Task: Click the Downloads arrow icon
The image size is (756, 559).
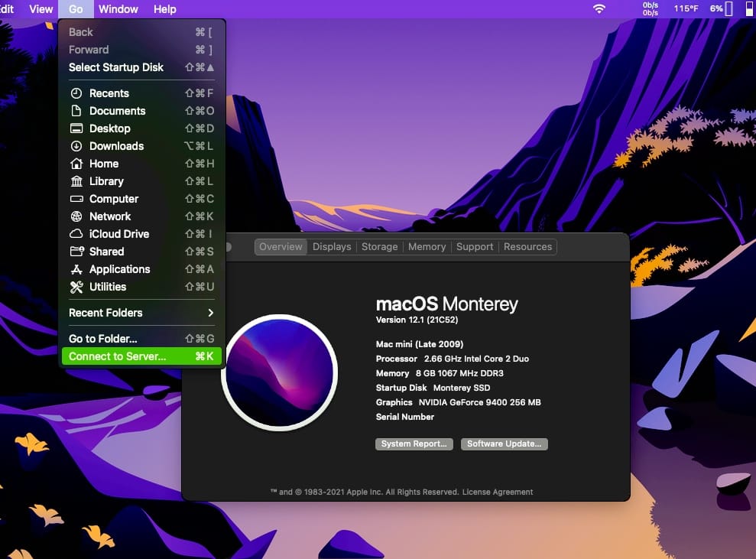Action: (x=76, y=146)
